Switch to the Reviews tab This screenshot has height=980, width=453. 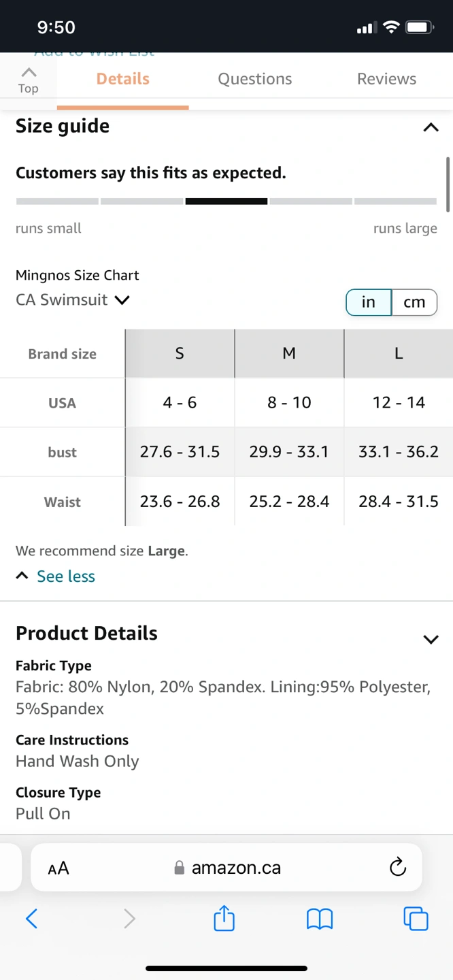tap(386, 79)
